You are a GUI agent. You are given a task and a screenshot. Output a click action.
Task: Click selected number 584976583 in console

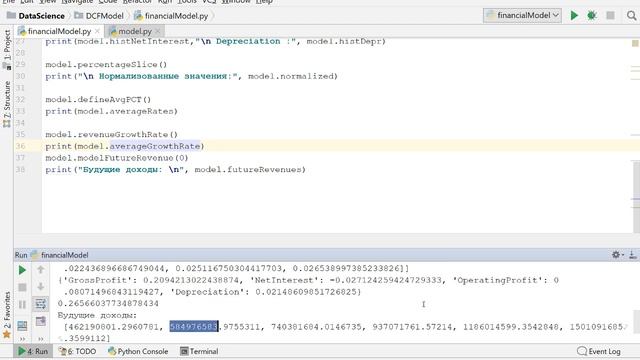[193, 327]
